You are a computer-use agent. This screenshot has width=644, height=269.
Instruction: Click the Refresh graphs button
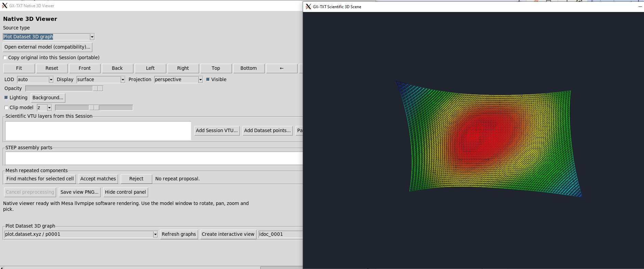coord(179,234)
